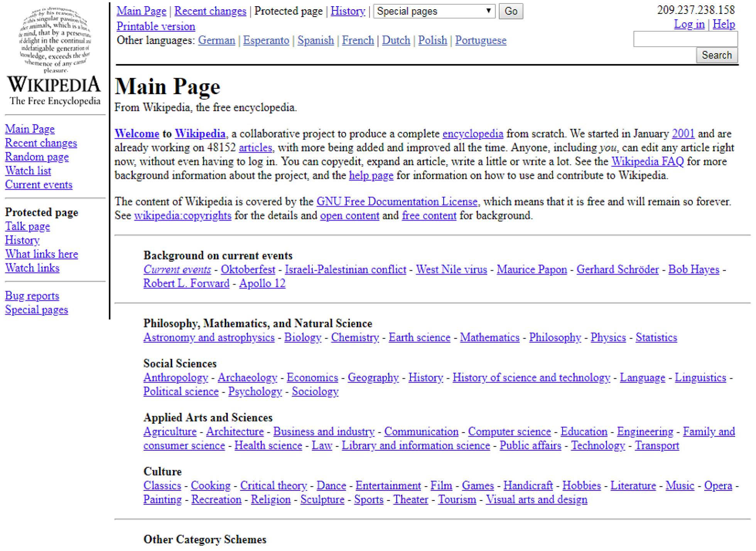
Task: Open the Log in page
Action: tap(688, 24)
